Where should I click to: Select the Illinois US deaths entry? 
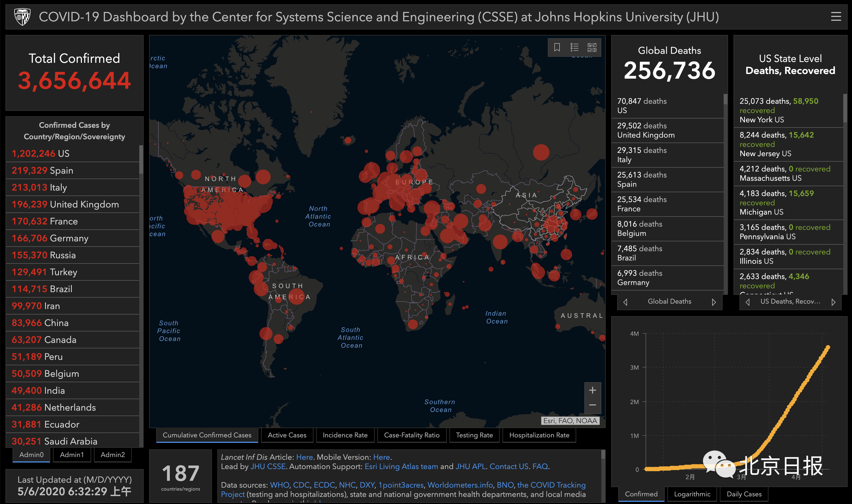pyautogui.click(x=788, y=256)
